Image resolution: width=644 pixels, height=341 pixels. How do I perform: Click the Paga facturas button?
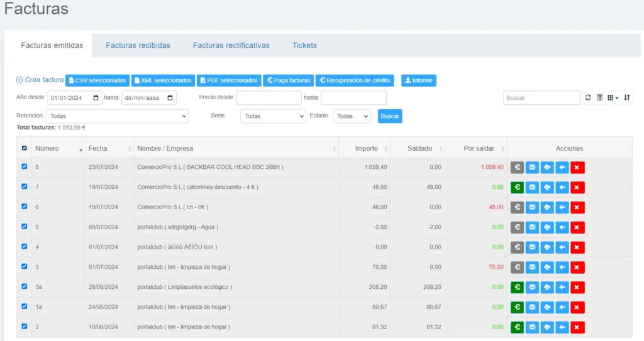point(288,80)
